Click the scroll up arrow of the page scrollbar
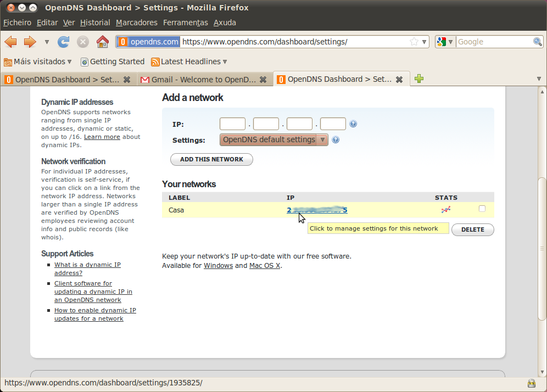The image size is (547, 392). (542, 92)
